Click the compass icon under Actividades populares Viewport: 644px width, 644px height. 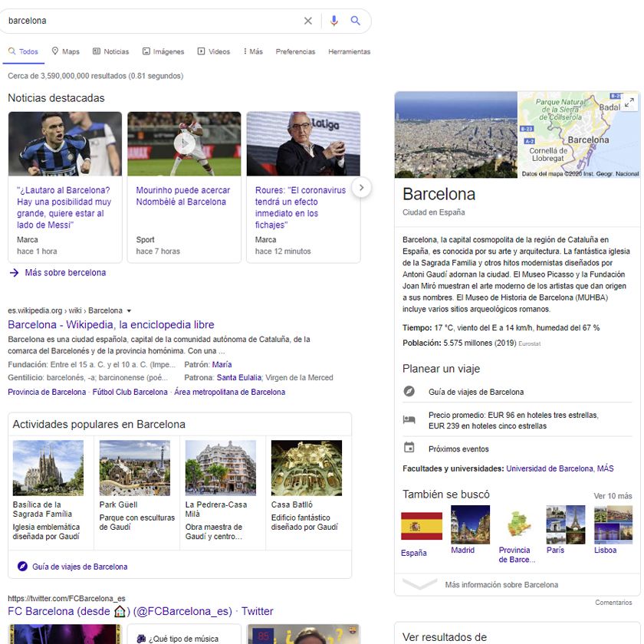click(x=22, y=567)
